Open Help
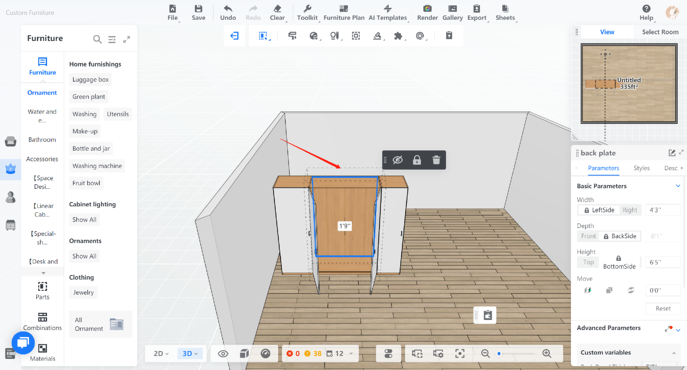The image size is (687, 370). [646, 13]
